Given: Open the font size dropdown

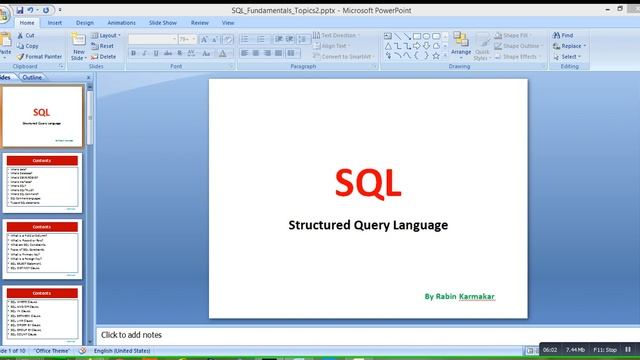Looking at the screenshot, I should click(x=194, y=39).
